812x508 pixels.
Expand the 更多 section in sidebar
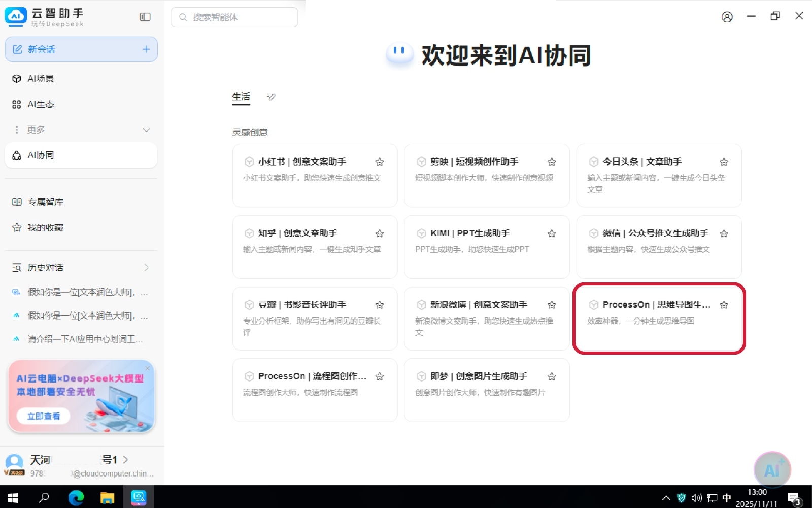click(146, 130)
